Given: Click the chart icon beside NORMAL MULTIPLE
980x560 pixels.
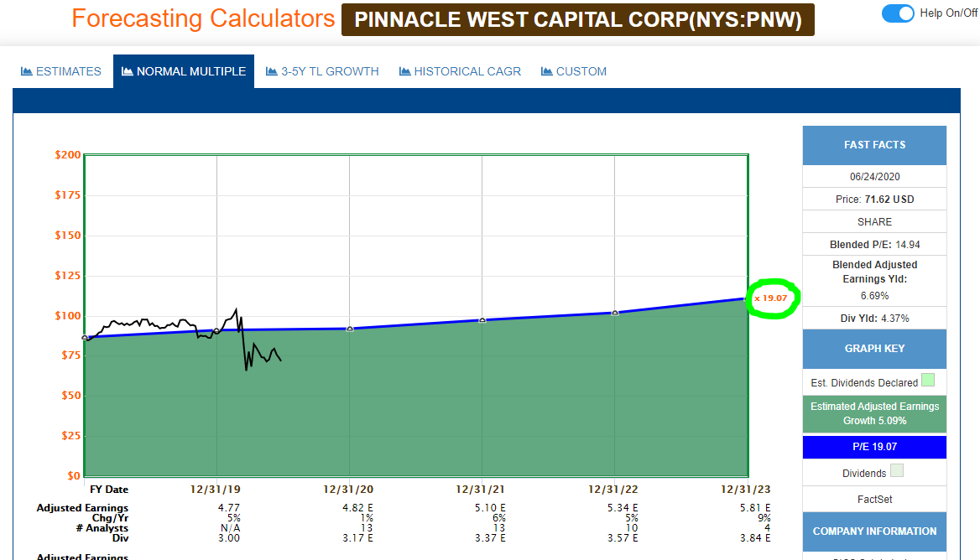Looking at the screenshot, I should click(x=127, y=71).
